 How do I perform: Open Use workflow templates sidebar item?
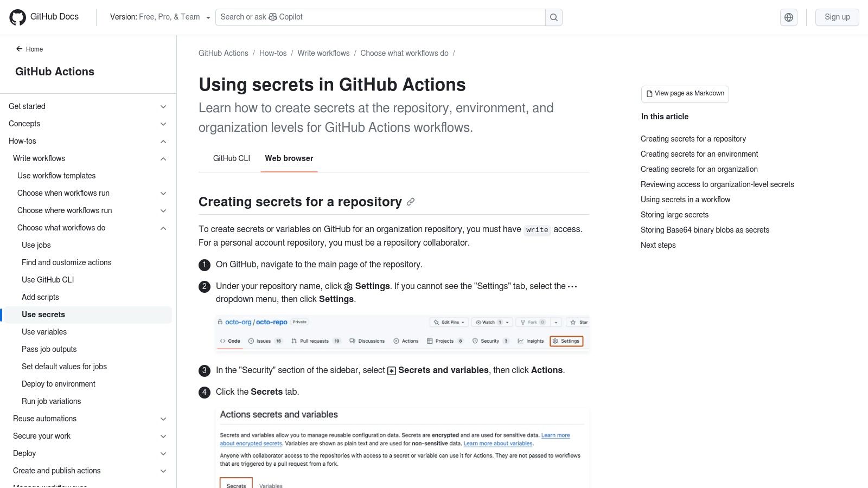pyautogui.click(x=56, y=176)
